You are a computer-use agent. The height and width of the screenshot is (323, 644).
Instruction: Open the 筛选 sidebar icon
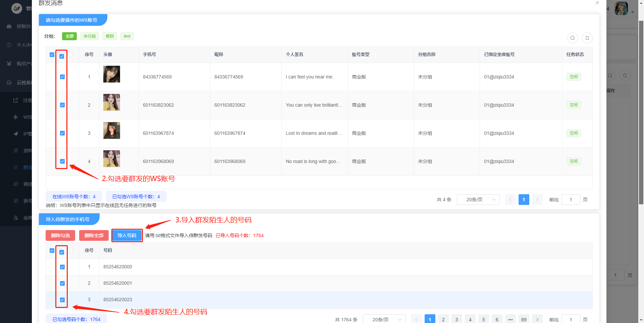pos(15,184)
